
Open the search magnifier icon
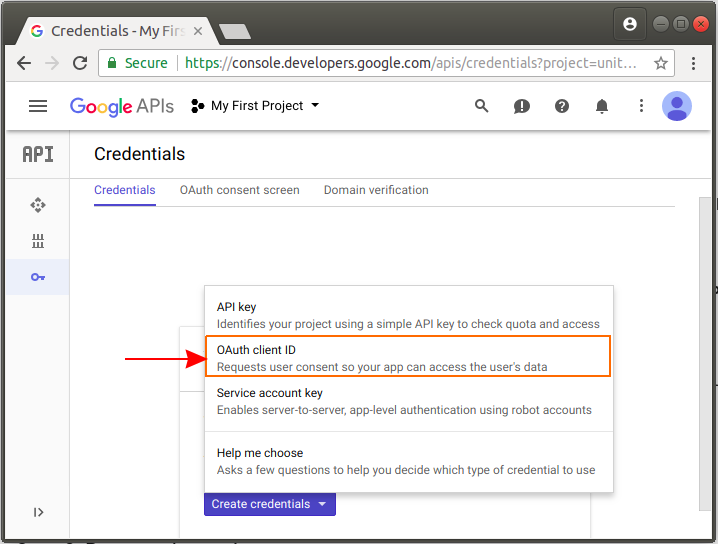(x=481, y=106)
